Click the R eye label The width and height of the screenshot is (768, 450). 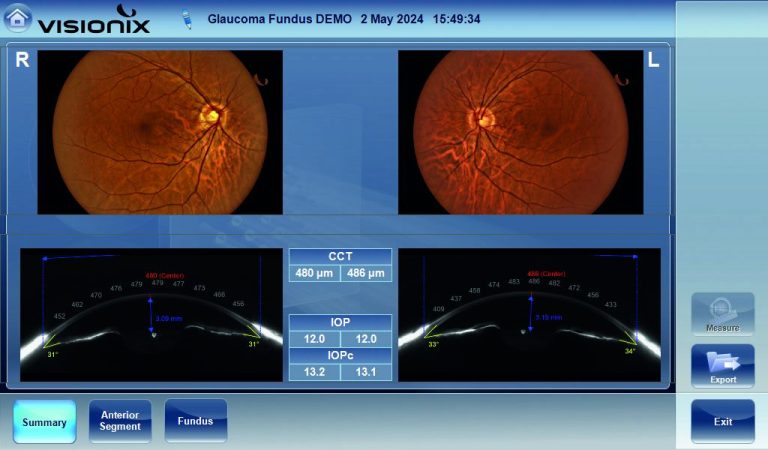click(x=22, y=61)
